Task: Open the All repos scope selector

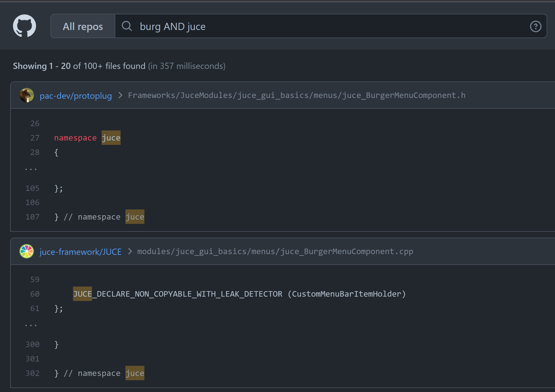Action: [x=83, y=26]
